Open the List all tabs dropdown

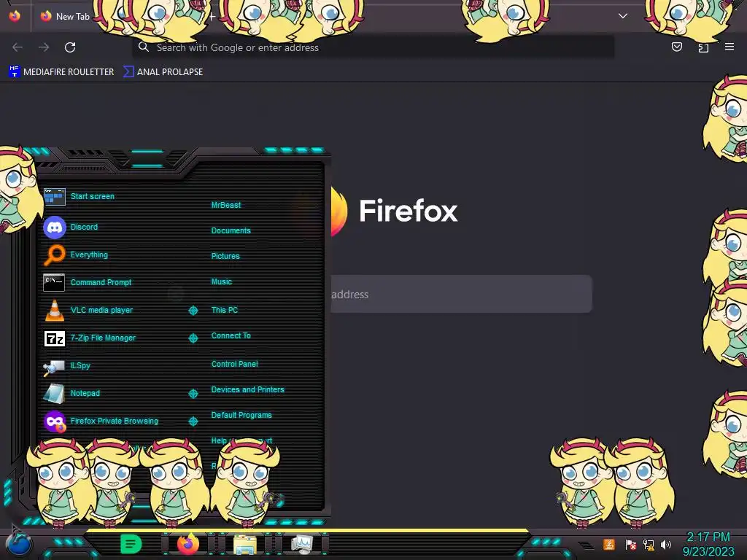(x=623, y=16)
